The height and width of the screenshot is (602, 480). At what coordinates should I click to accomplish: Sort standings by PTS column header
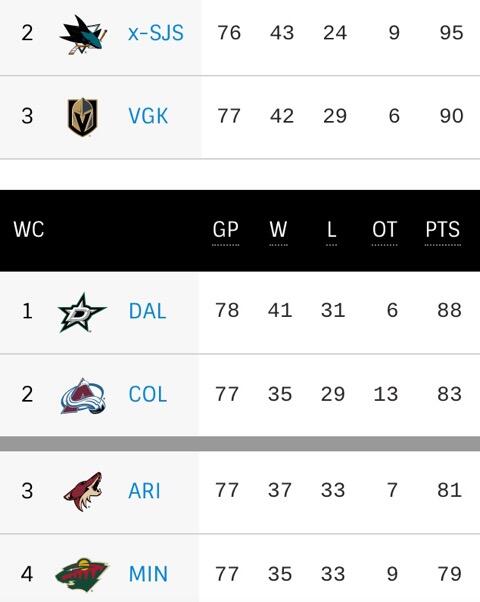[x=442, y=231]
